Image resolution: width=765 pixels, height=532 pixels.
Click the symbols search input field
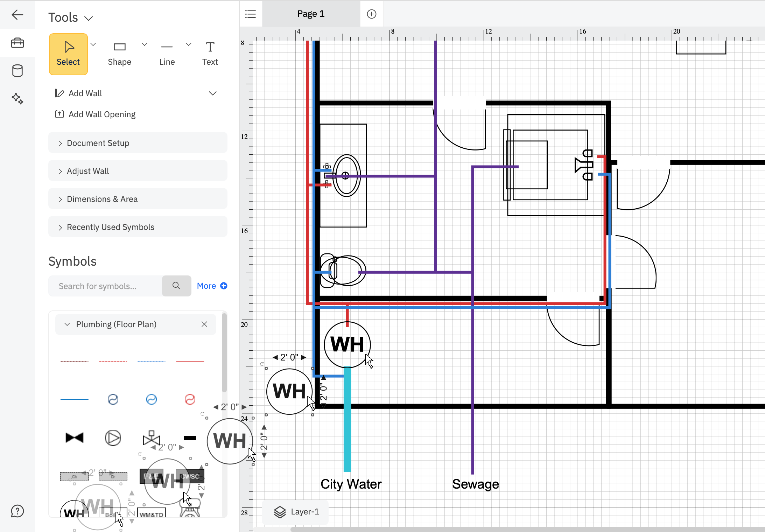click(x=105, y=286)
